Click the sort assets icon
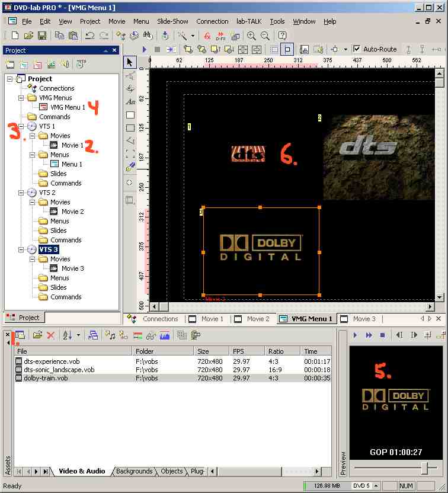Screen dimensions: 448x493 point(67,335)
